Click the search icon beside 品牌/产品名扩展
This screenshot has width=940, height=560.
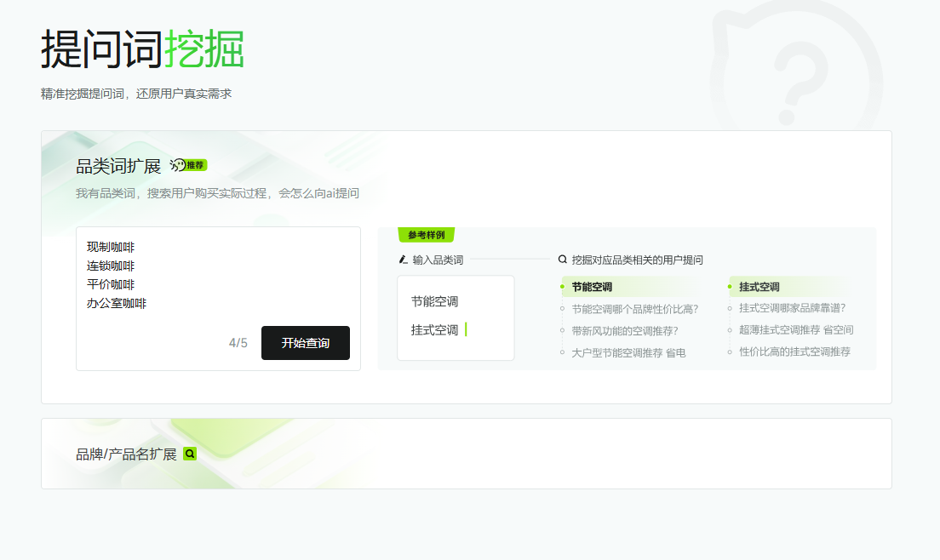[x=190, y=454]
